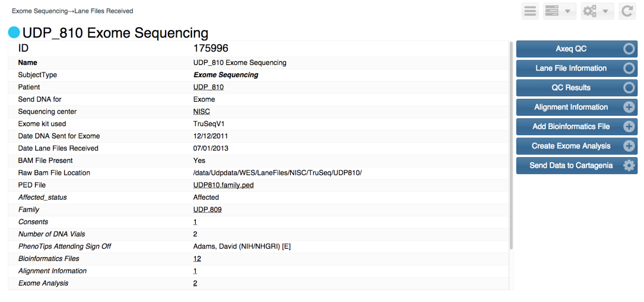Open the NISC sequencing center link
Screen dimensions: 644x302
click(x=201, y=111)
